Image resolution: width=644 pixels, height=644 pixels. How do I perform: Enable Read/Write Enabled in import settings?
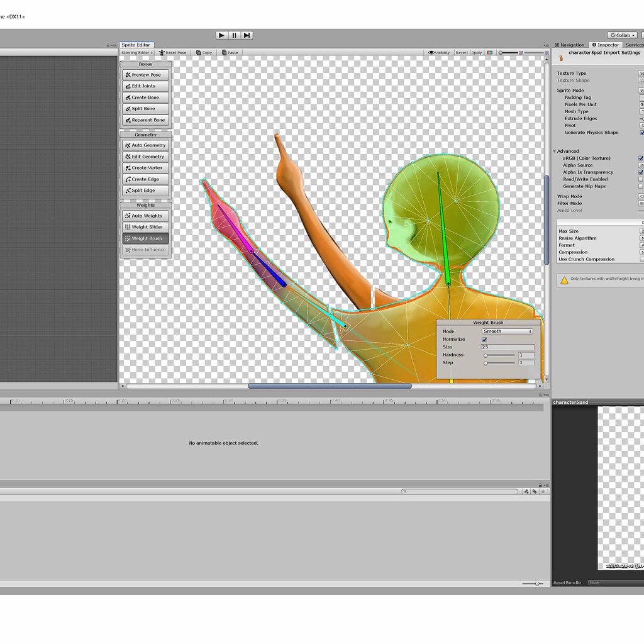coord(640,179)
